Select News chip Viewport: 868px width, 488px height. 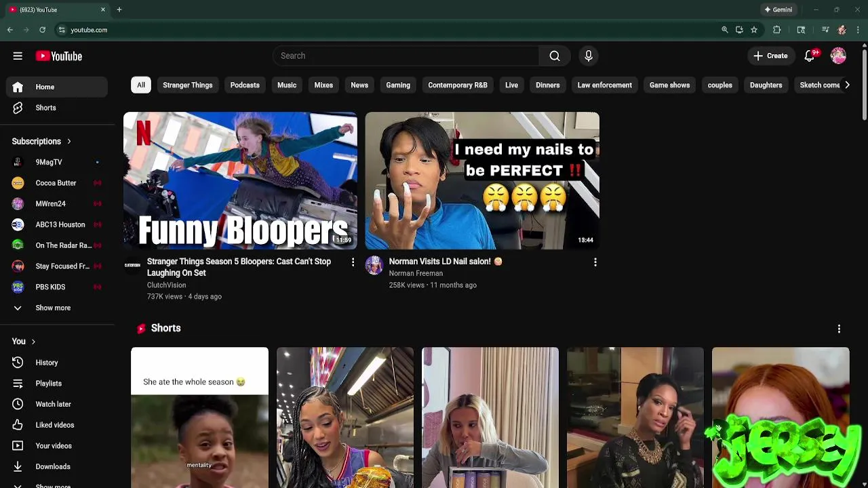[359, 85]
